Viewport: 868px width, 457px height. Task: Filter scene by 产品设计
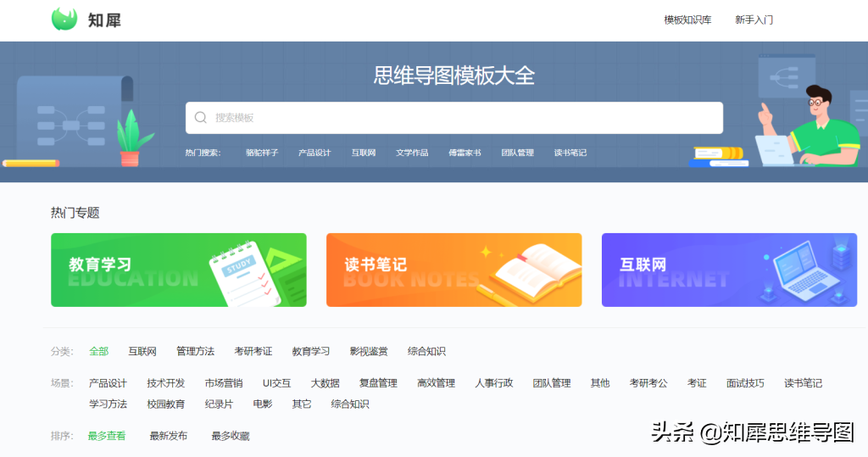[108, 382]
